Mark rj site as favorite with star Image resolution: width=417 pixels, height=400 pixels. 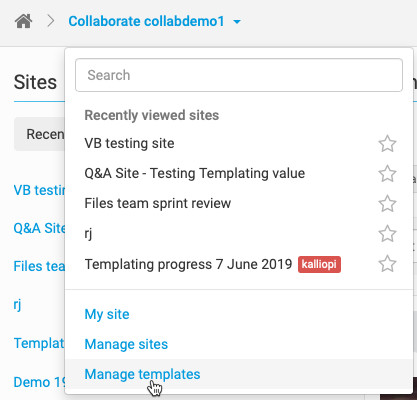coord(387,234)
